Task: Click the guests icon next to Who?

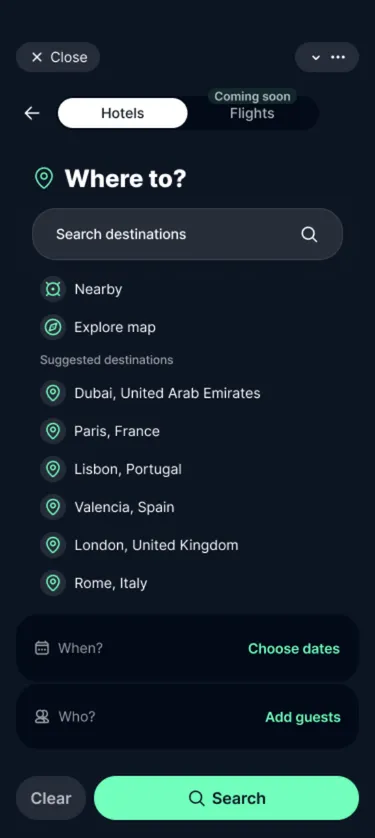Action: pyautogui.click(x=42, y=717)
